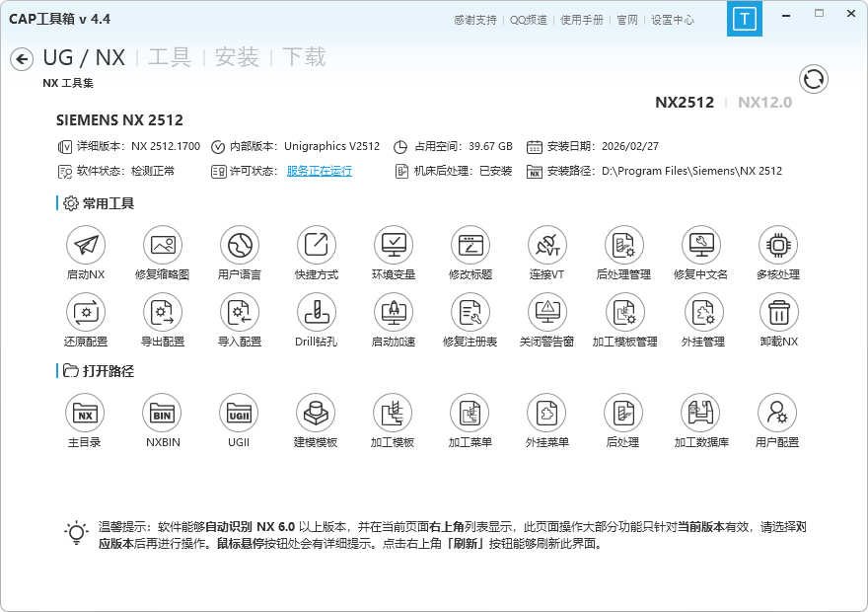Click the 关闭警告窗 warning-close tool
The height and width of the screenshot is (612, 868).
(547, 319)
